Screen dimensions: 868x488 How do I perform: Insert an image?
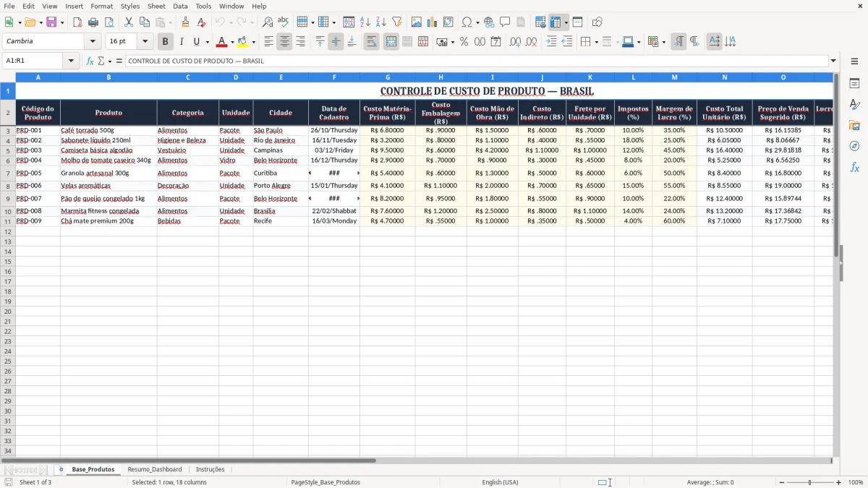[417, 22]
